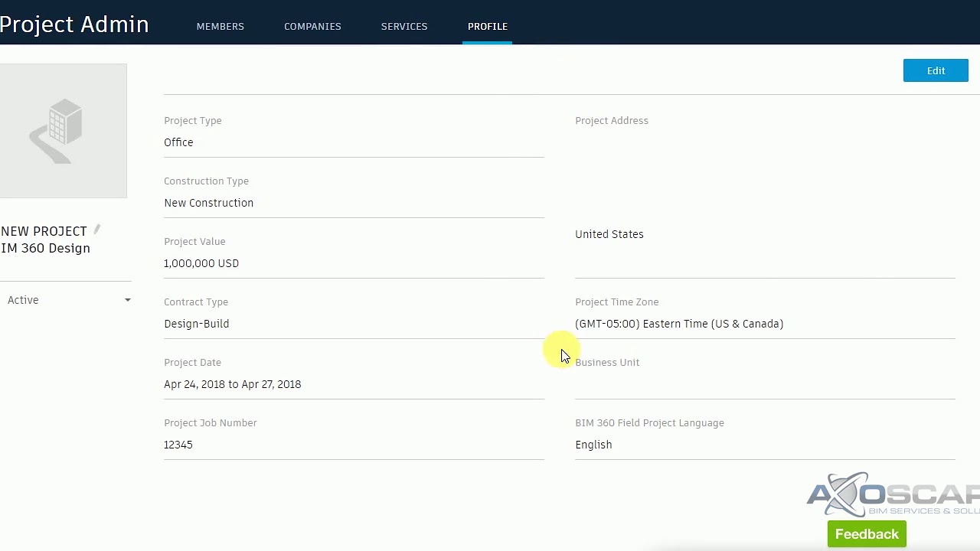Click the New Construction value
The image size is (980, 551).
208,203
